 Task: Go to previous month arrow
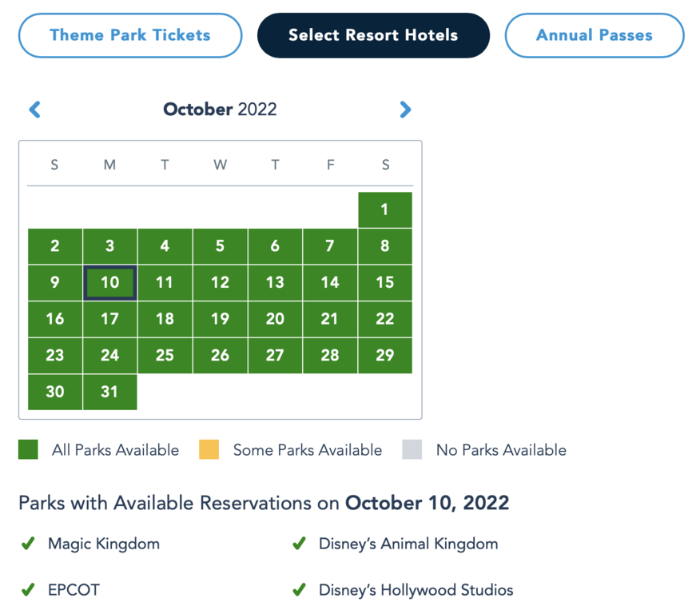(x=34, y=110)
